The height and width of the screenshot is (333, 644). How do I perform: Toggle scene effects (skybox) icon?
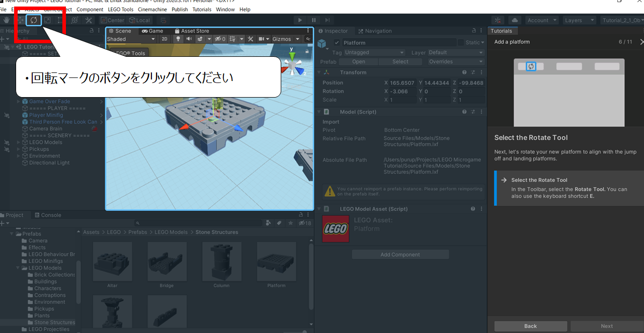click(x=200, y=39)
